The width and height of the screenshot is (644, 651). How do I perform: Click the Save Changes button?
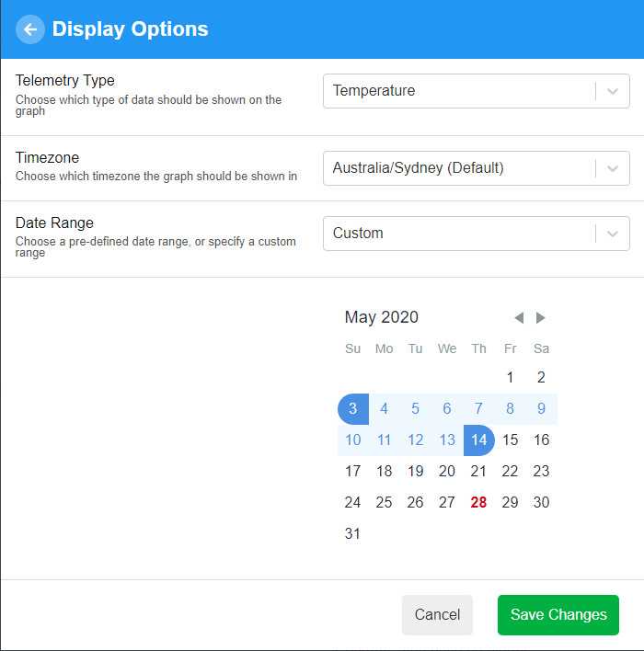[558, 615]
